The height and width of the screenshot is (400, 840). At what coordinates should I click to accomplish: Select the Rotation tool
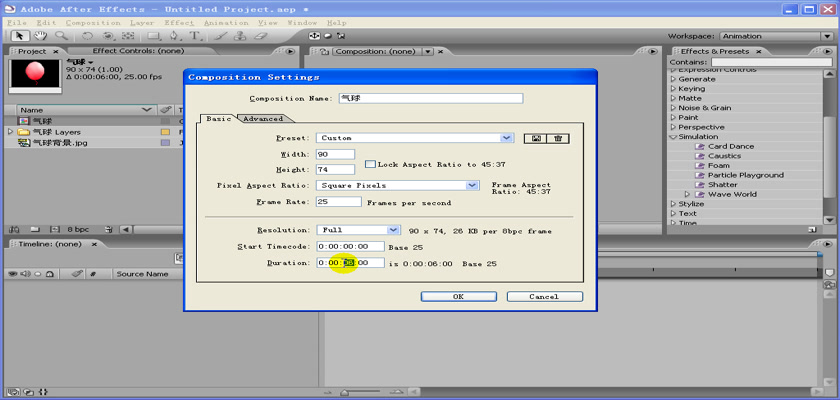[x=87, y=36]
